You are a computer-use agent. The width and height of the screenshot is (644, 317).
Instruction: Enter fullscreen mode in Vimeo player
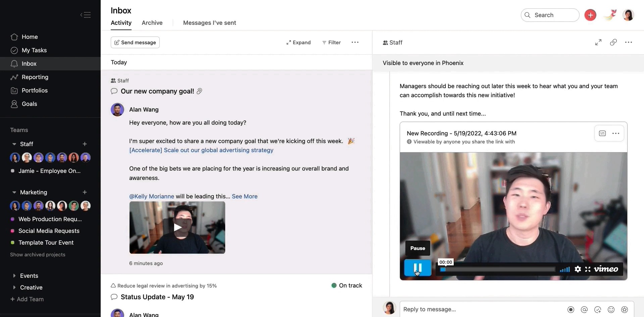(588, 269)
